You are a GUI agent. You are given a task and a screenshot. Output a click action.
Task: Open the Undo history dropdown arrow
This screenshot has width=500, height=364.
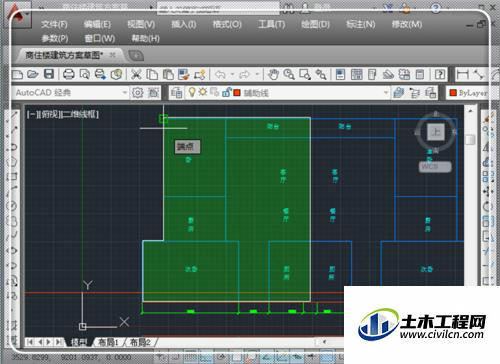coord(232,74)
